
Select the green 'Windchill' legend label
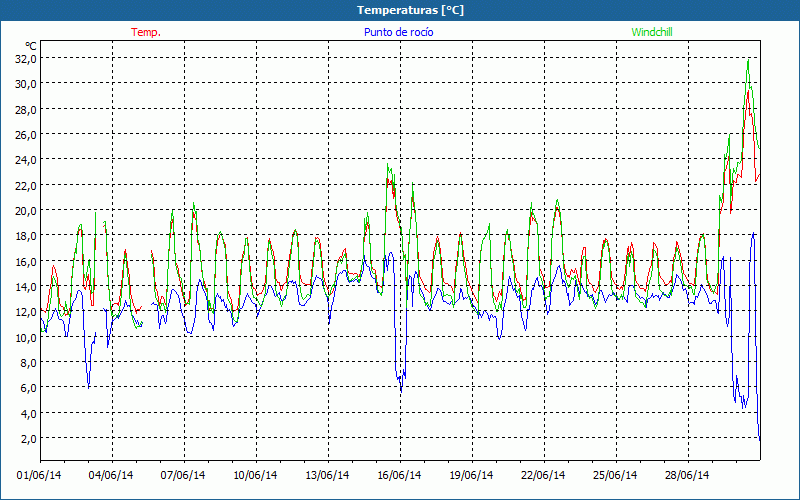click(652, 32)
